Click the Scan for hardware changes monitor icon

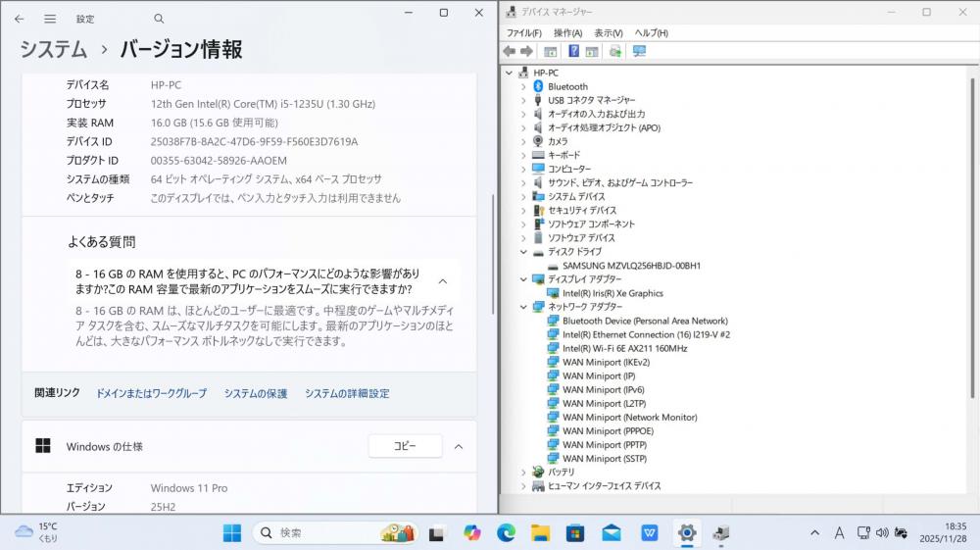click(x=639, y=51)
